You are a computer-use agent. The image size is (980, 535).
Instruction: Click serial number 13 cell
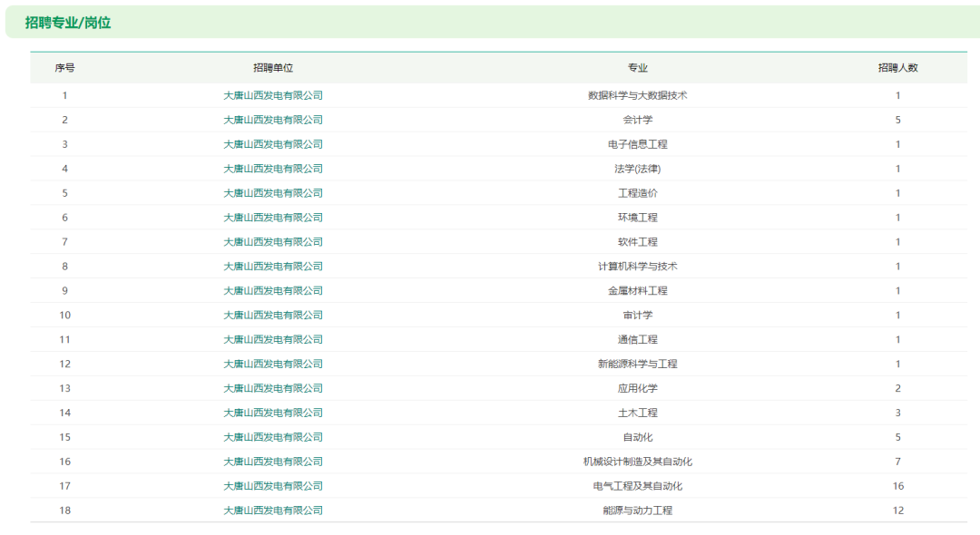65,388
